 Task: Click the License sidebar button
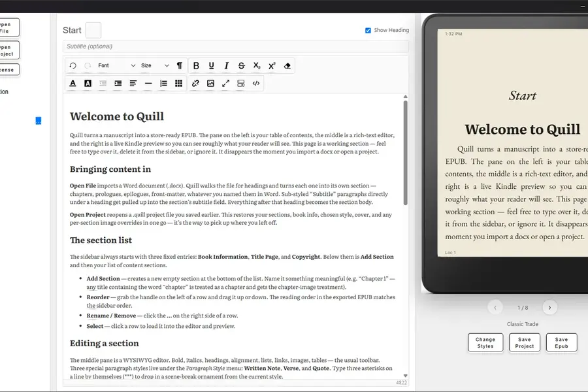pyautogui.click(x=8, y=70)
